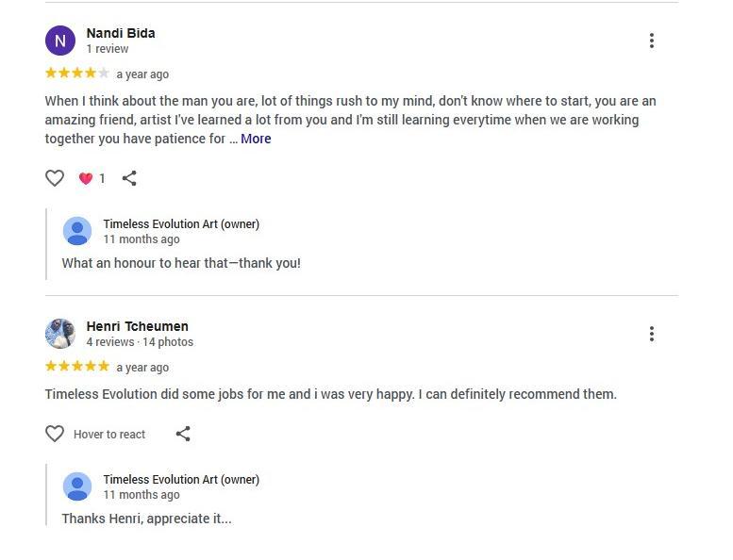Open more options for Nandi Bida's review
Screen dimensions: 733x560
pyautogui.click(x=651, y=41)
